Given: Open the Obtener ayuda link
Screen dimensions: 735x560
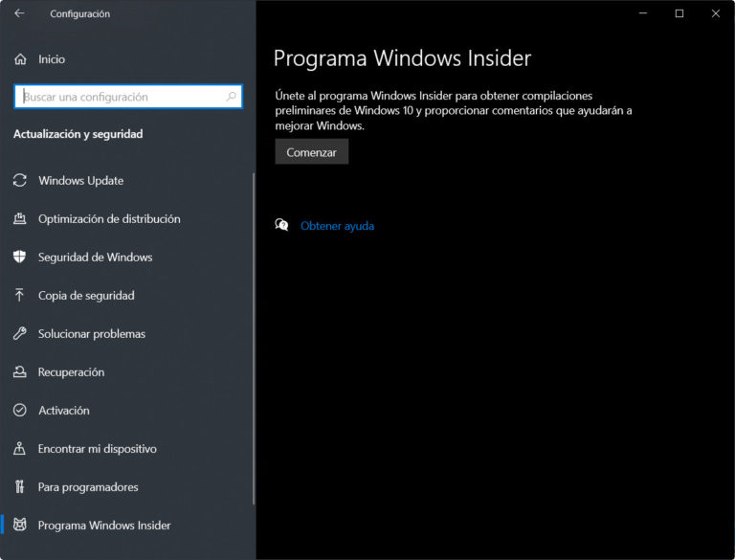Looking at the screenshot, I should point(337,226).
